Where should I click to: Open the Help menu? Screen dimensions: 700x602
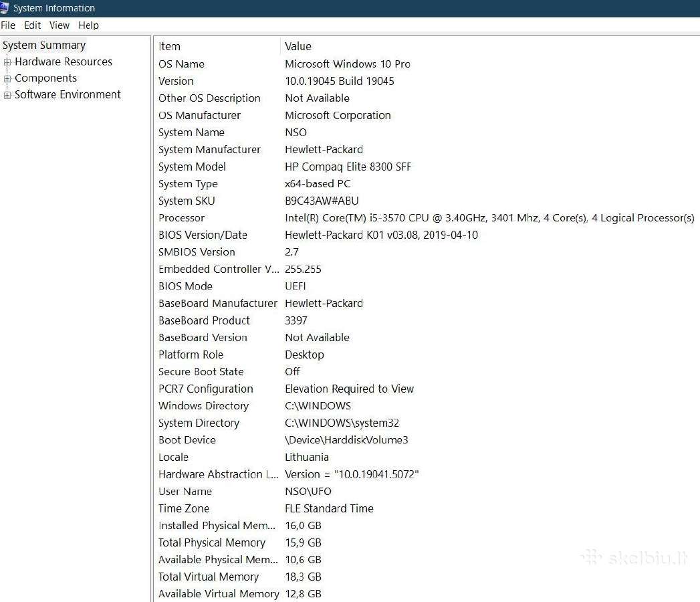click(88, 25)
